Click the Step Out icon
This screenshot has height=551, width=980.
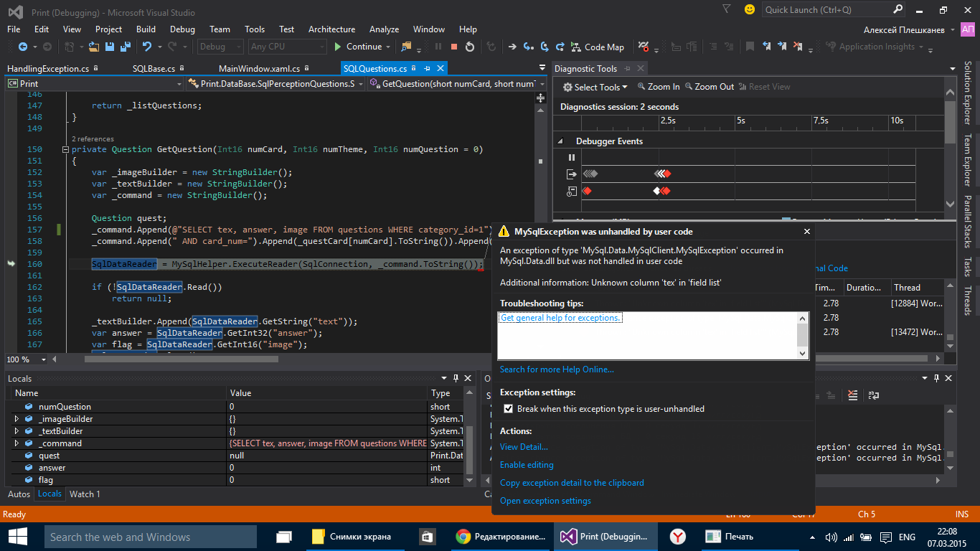(560, 47)
